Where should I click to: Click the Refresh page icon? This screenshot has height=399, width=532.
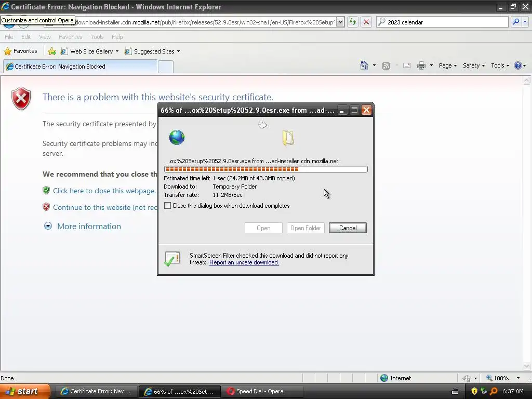point(353,22)
